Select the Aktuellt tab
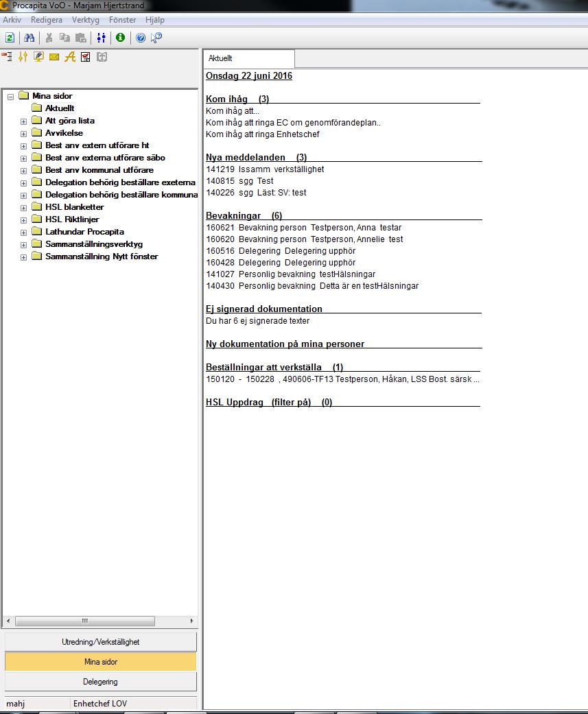588x714 pixels. (x=248, y=58)
